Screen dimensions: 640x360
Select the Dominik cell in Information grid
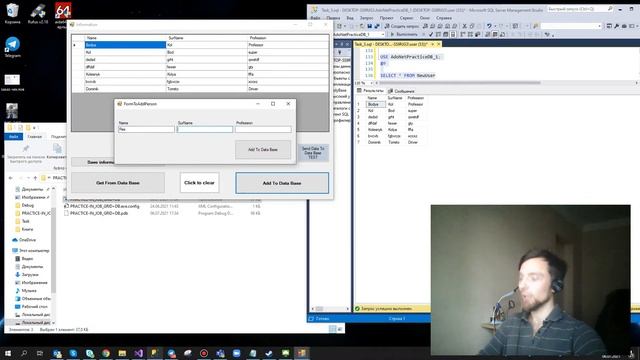pos(125,89)
